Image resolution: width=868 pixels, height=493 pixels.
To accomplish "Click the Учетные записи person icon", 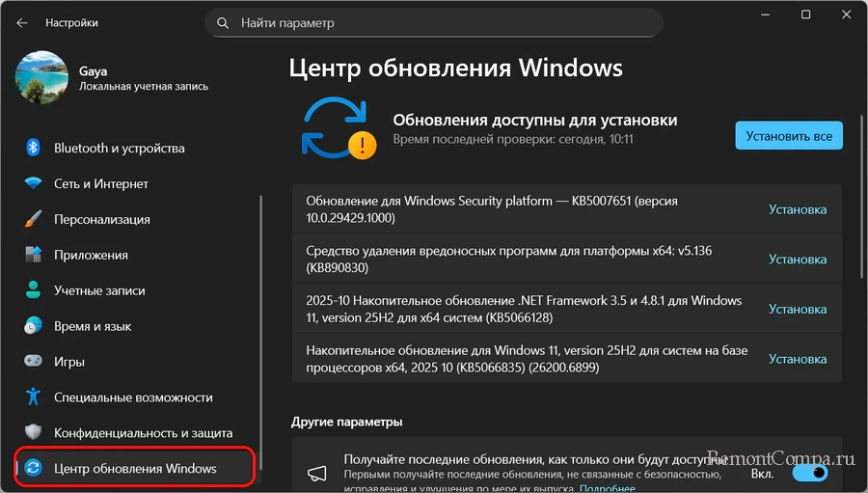I will [x=34, y=290].
